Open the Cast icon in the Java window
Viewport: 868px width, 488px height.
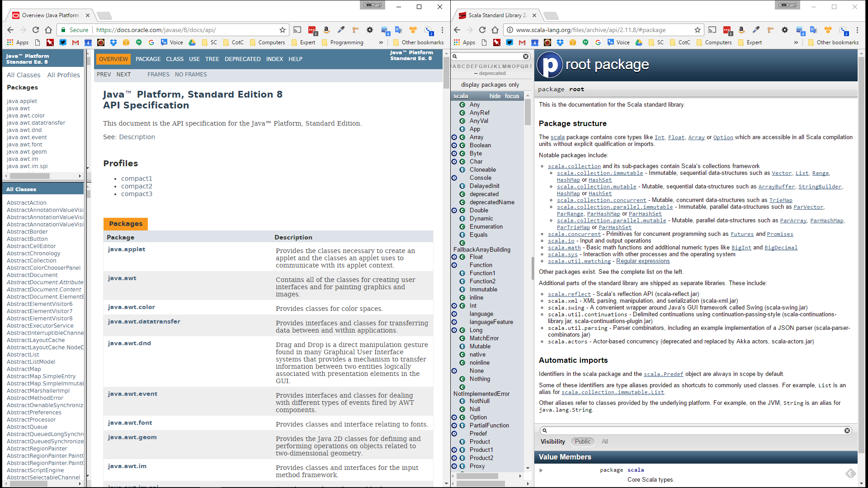click(x=297, y=30)
